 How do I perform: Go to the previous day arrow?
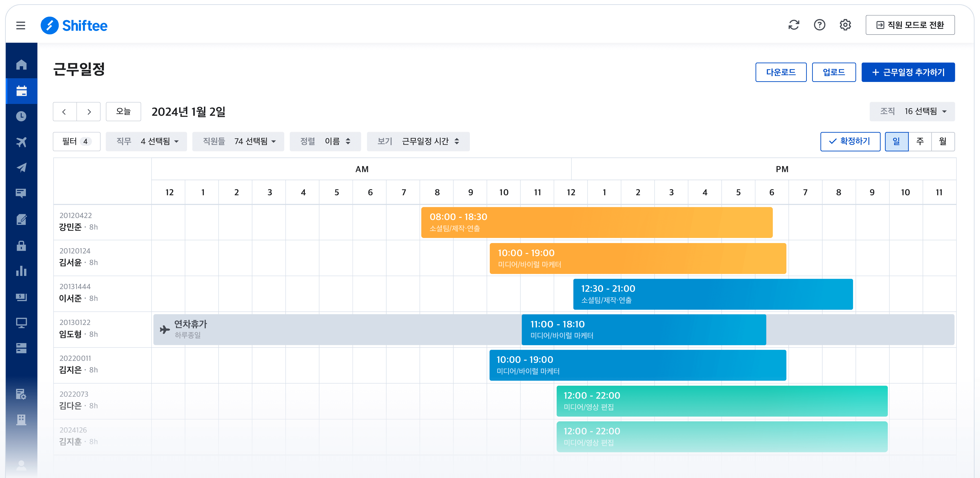point(64,112)
